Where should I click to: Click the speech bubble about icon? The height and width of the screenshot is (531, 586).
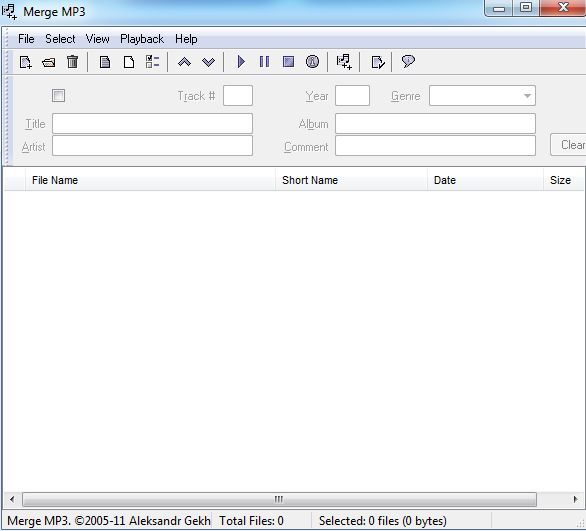coord(408,61)
